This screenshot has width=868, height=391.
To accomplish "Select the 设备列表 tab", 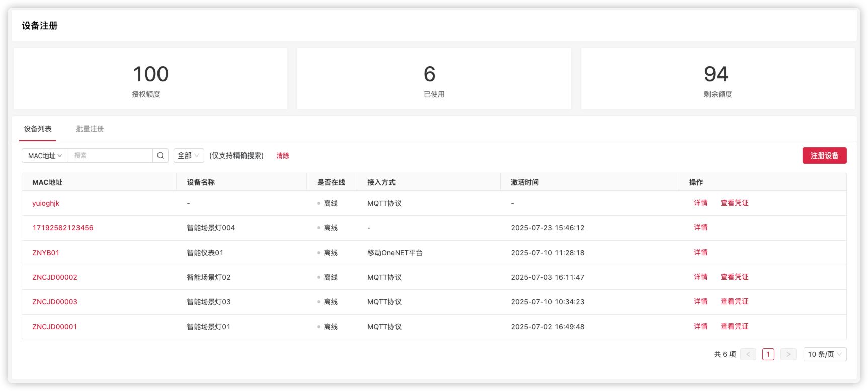I will coord(38,129).
